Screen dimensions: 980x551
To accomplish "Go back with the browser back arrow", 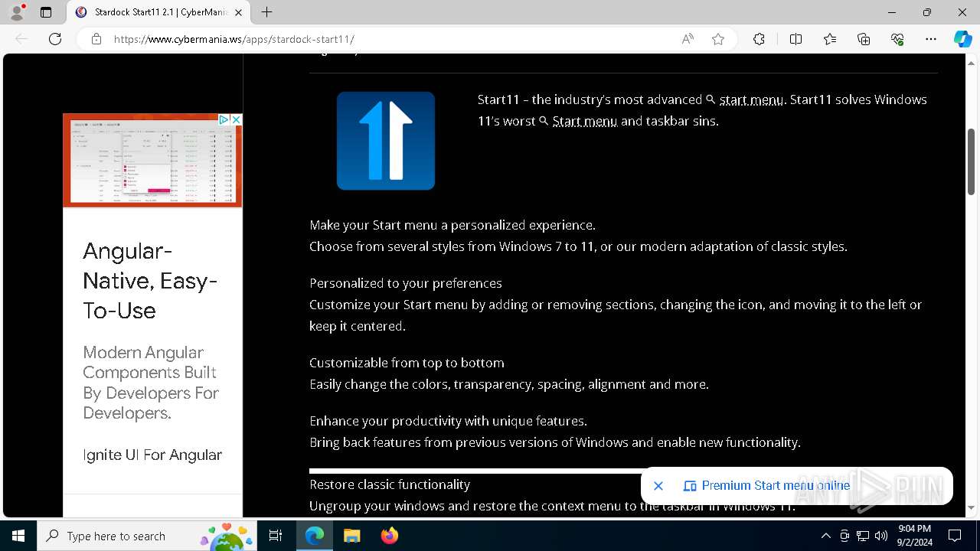I will [x=21, y=39].
